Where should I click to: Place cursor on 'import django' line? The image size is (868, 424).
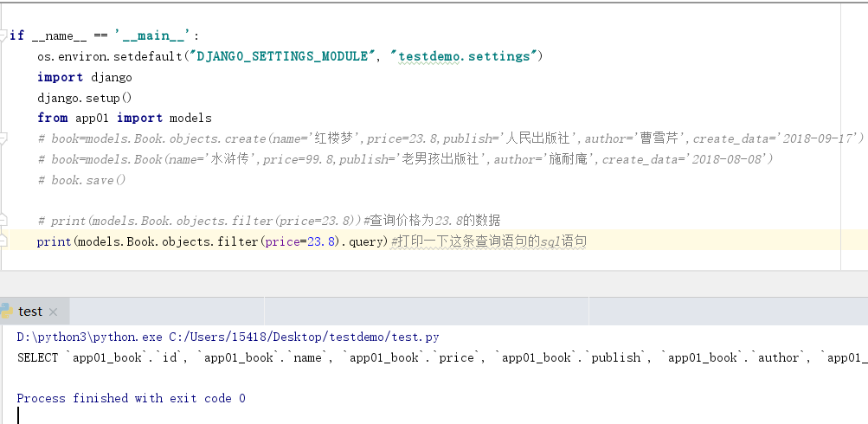coord(85,77)
